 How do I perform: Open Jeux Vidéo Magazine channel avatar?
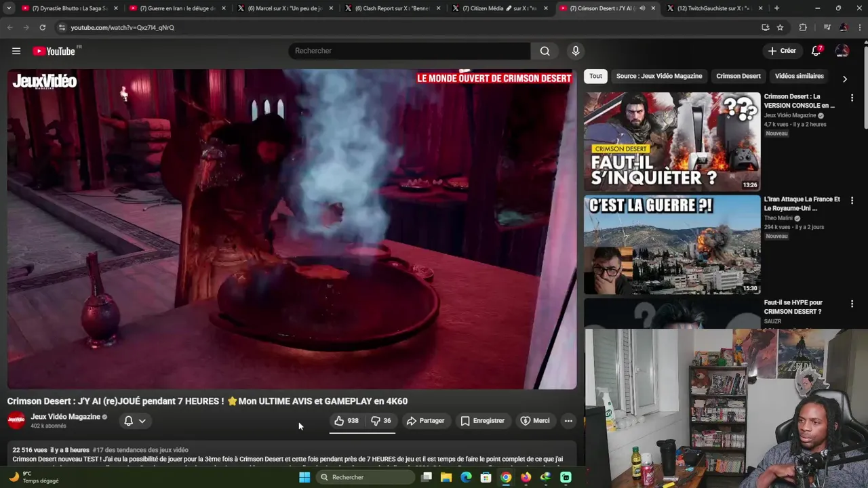click(16, 420)
